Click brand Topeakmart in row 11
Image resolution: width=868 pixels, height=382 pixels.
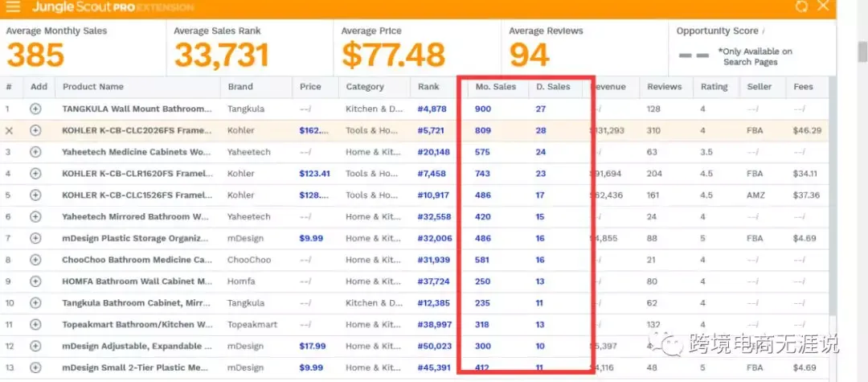click(252, 325)
